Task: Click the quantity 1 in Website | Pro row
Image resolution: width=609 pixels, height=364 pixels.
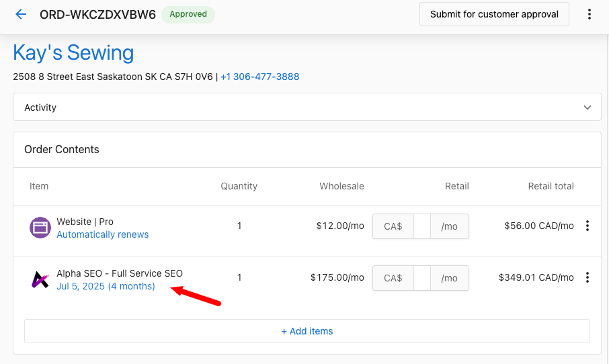Action: click(239, 226)
